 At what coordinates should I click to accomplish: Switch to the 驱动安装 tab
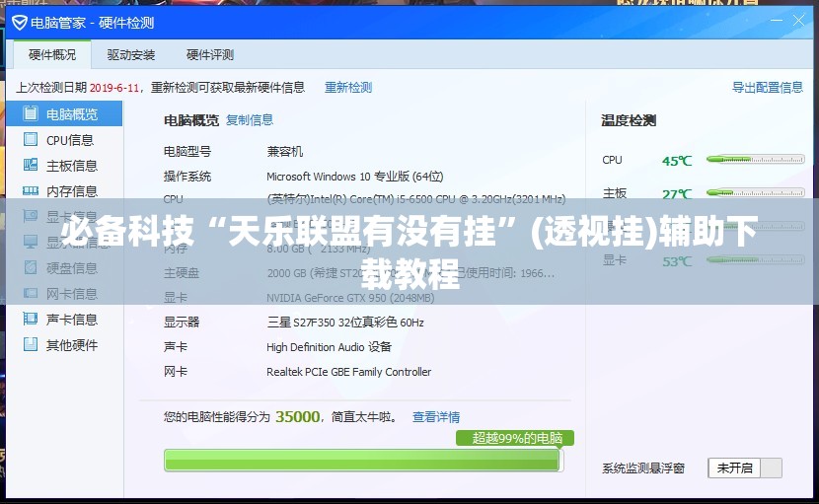pyautogui.click(x=130, y=55)
